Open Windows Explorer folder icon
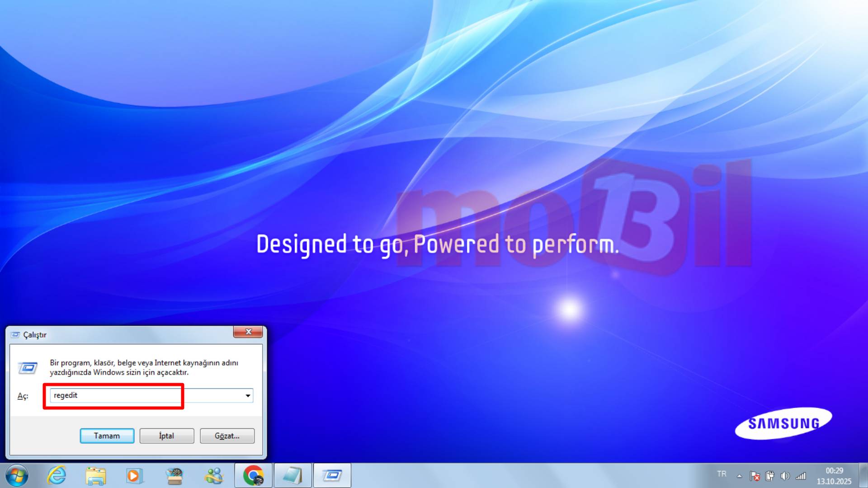The width and height of the screenshot is (868, 488). click(95, 475)
